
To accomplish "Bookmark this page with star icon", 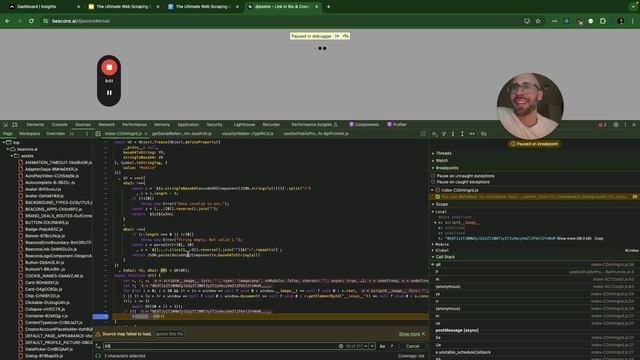I will pos(538,21).
